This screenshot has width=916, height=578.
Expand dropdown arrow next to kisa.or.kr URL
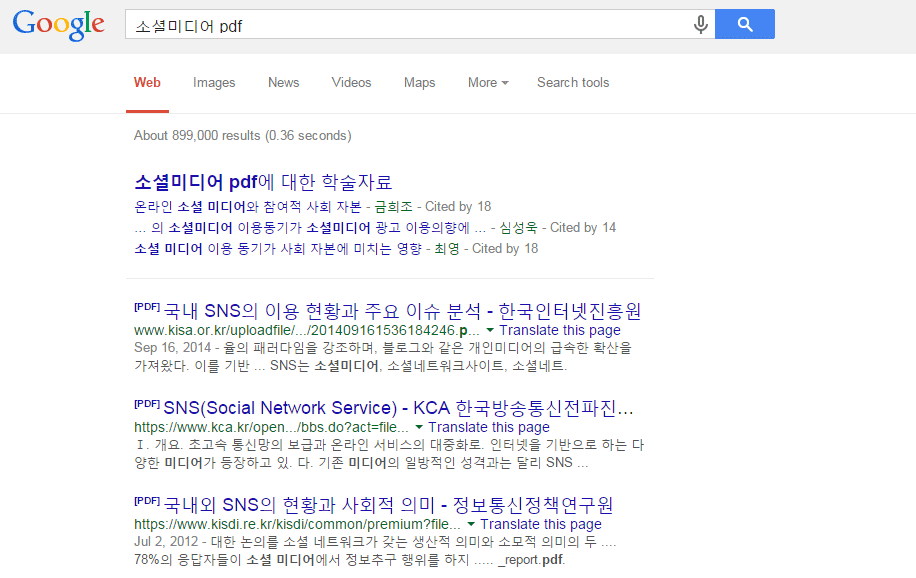pyautogui.click(x=490, y=330)
